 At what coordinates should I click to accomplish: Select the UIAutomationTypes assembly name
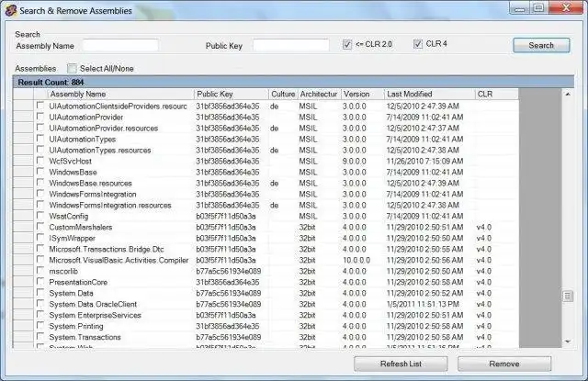pyautogui.click(x=83, y=139)
